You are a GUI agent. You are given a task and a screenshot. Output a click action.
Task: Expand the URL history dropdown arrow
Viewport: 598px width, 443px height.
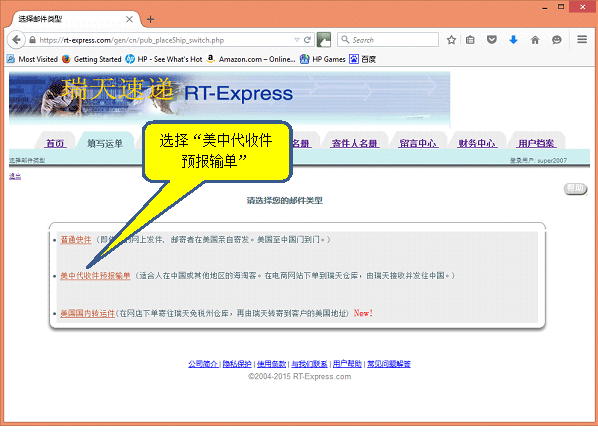297,40
